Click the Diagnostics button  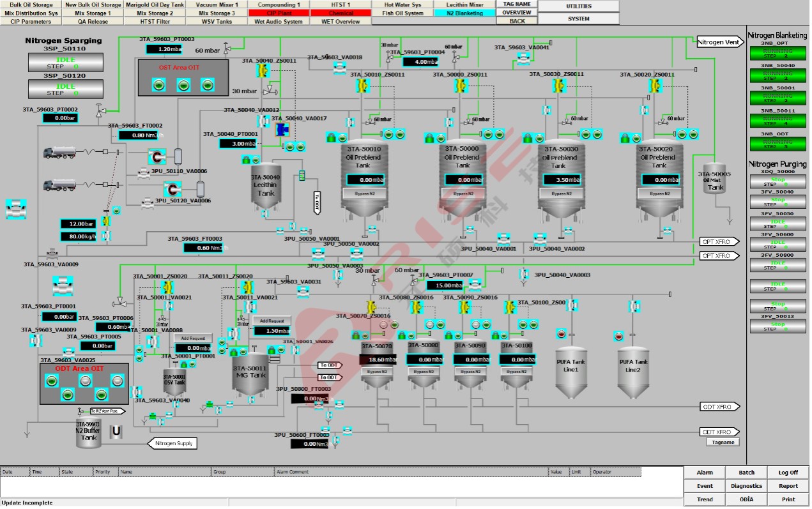click(746, 486)
